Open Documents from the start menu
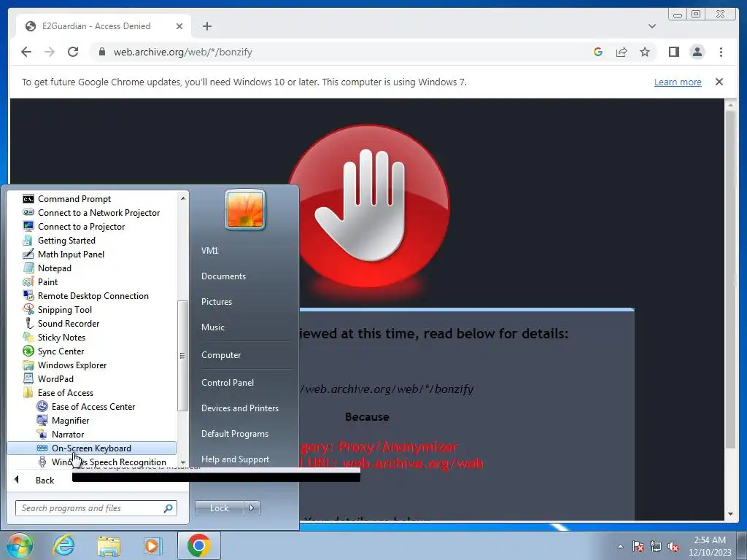 click(x=223, y=276)
